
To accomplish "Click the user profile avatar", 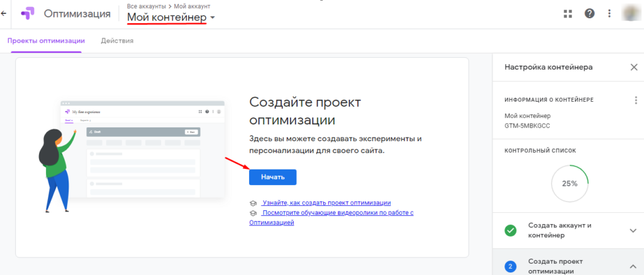I will 631,14.
